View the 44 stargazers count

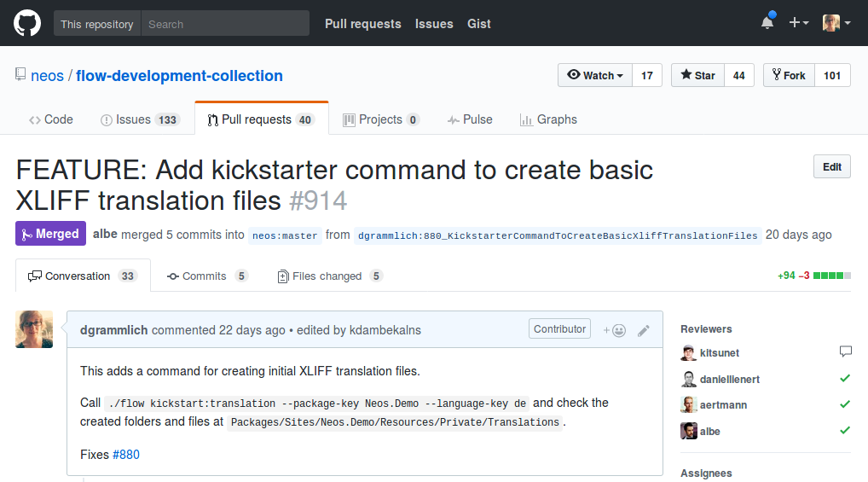(x=738, y=75)
